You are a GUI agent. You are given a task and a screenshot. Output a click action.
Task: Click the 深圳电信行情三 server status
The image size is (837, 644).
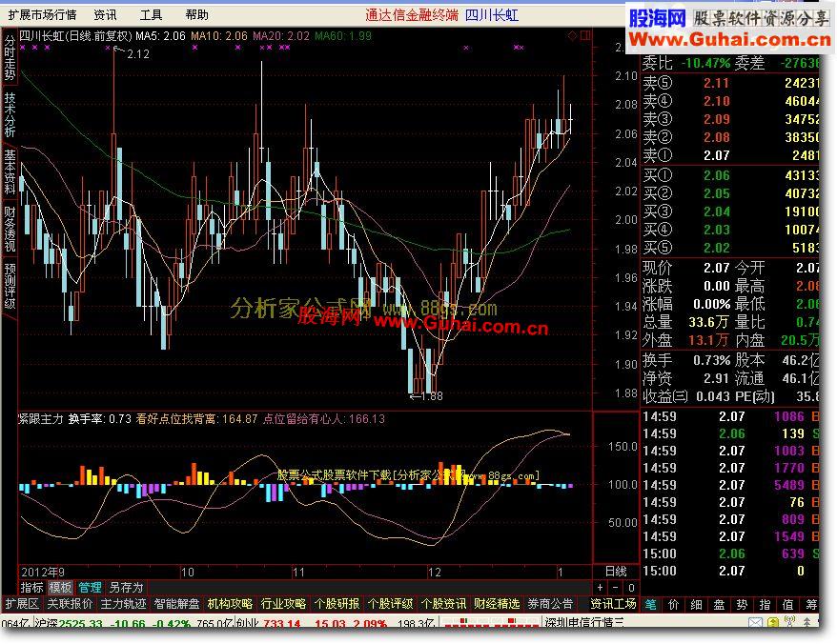point(584,622)
